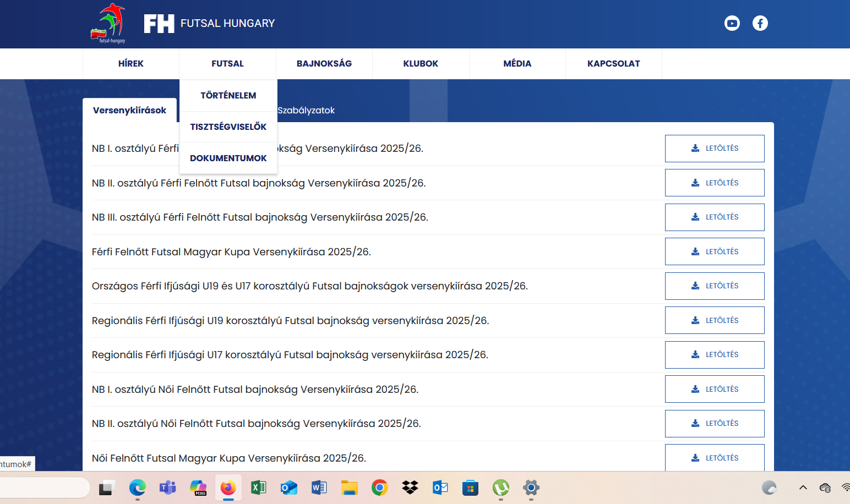Open Excel from the taskbar
The width and height of the screenshot is (850, 504).
(258, 487)
